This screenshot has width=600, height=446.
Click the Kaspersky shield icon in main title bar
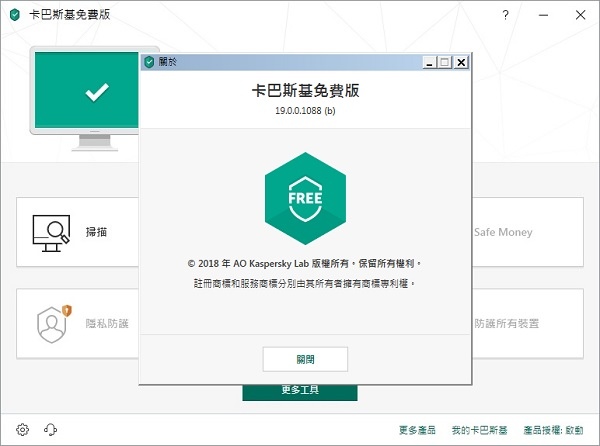click(x=15, y=15)
